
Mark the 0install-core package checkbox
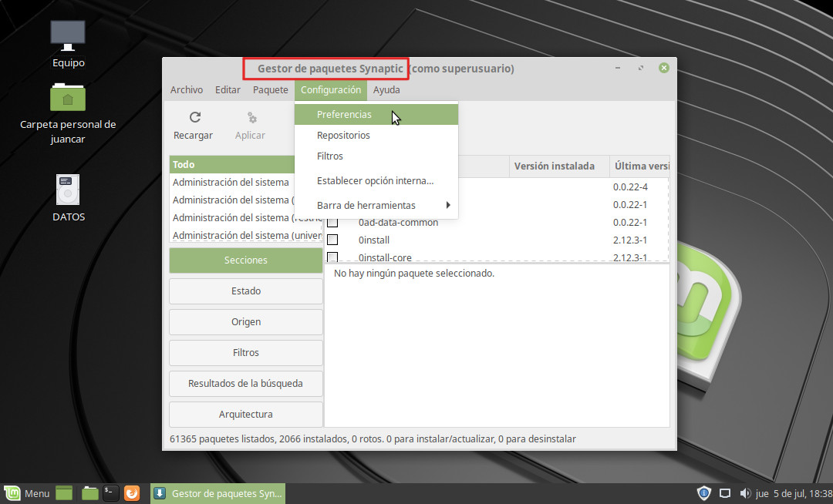[332, 257]
